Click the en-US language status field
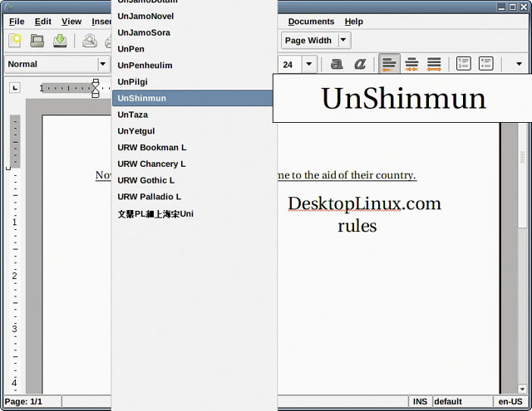 click(510, 402)
